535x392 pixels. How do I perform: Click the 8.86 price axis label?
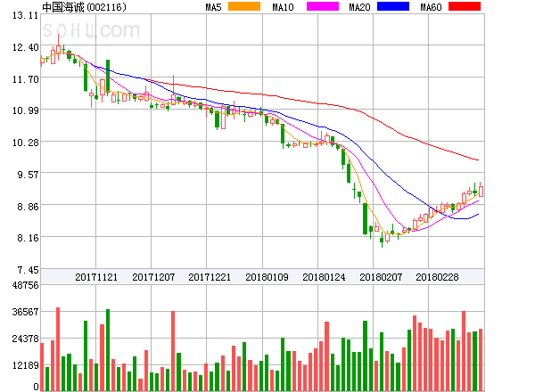pos(28,207)
